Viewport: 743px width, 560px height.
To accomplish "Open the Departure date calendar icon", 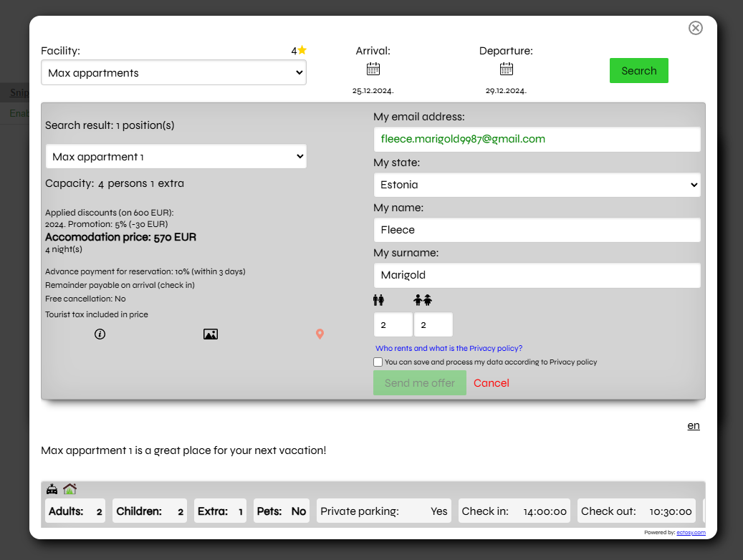I will click(506, 69).
